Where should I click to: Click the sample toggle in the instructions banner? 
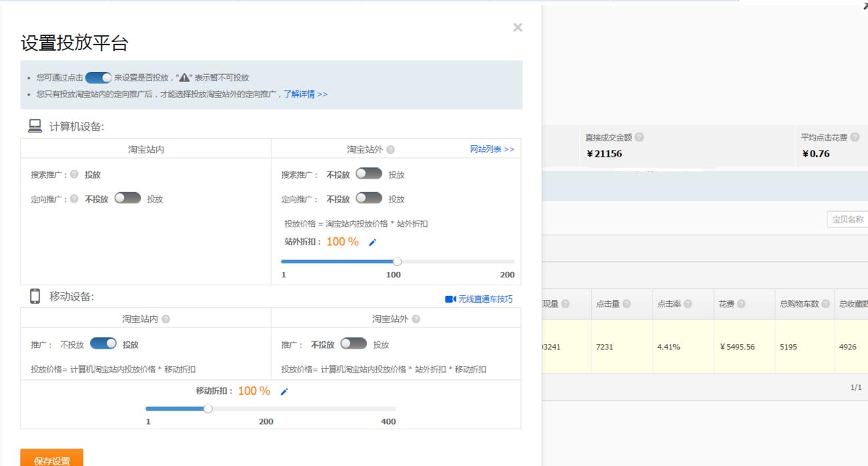(x=99, y=77)
